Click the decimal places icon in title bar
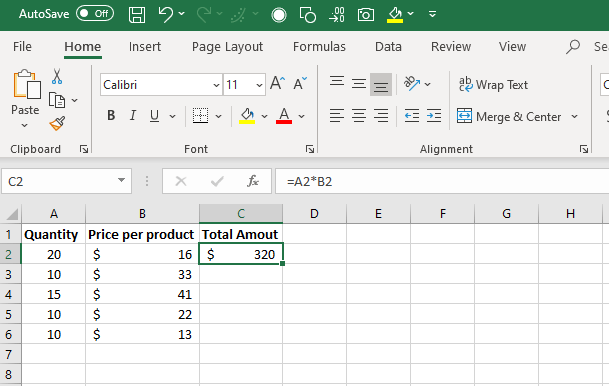 pyautogui.click(x=337, y=15)
